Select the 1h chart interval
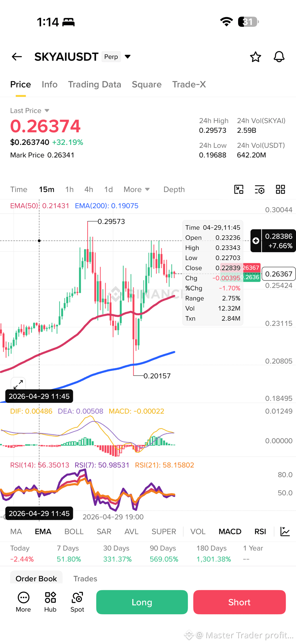The width and height of the screenshot is (296, 644). tap(69, 189)
